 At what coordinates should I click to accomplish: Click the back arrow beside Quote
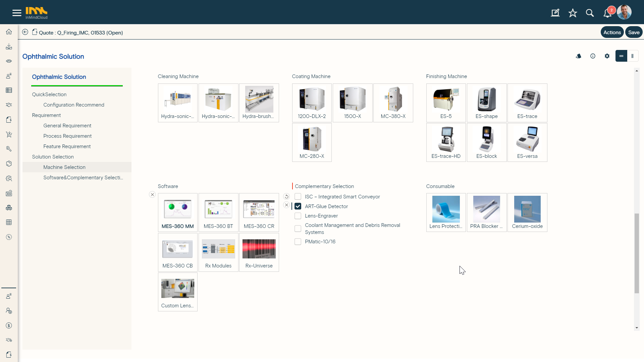(x=25, y=32)
